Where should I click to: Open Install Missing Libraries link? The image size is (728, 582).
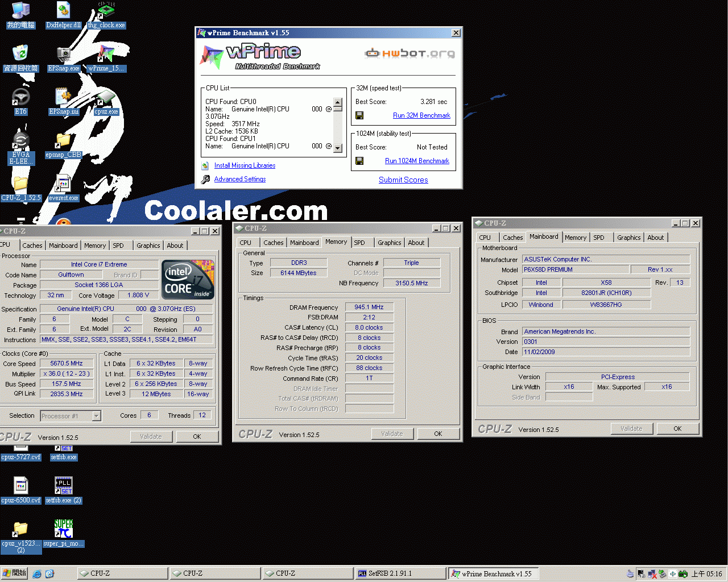(x=245, y=165)
